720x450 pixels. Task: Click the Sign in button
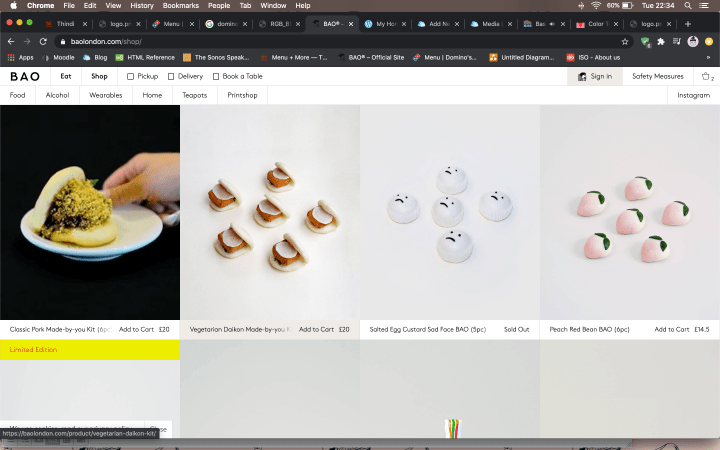(x=595, y=76)
